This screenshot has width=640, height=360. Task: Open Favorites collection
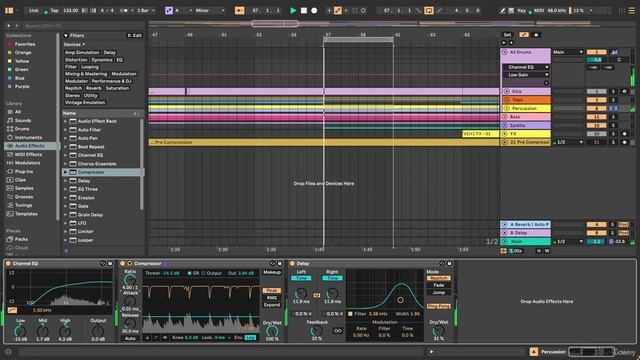24,44
